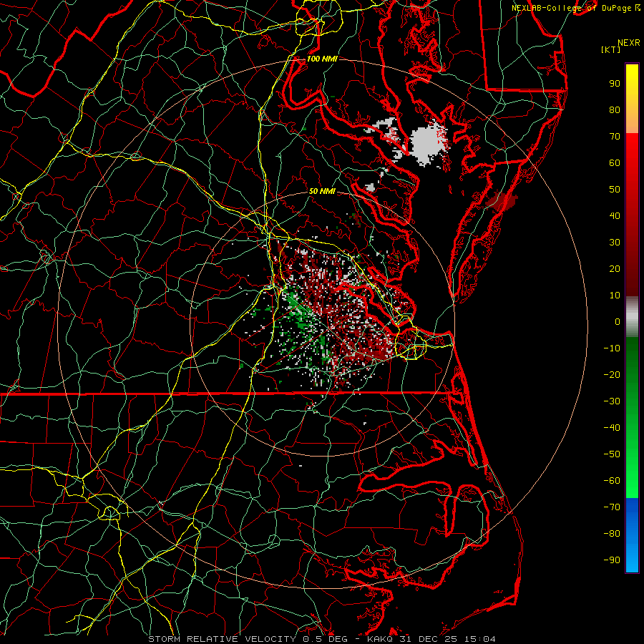Select the 90 value on velocity scale
Image resolution: width=644 pixels, height=644 pixels.
pos(615,84)
